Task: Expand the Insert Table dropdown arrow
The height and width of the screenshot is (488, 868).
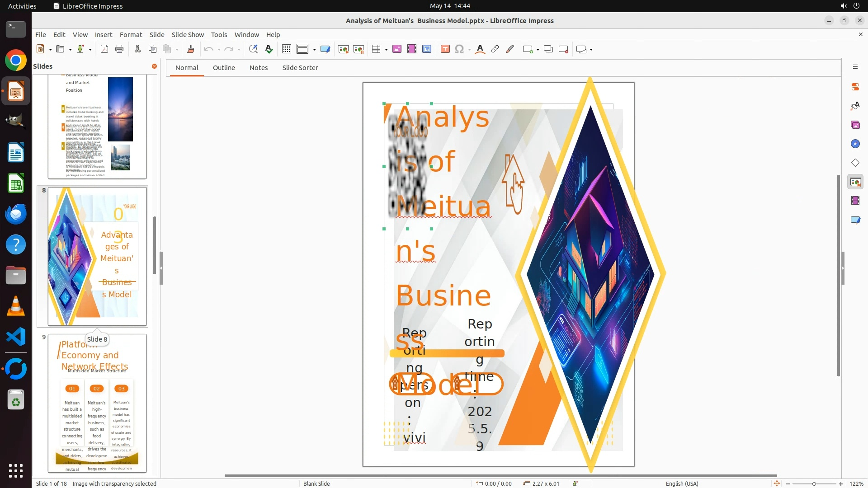Action: point(386,49)
